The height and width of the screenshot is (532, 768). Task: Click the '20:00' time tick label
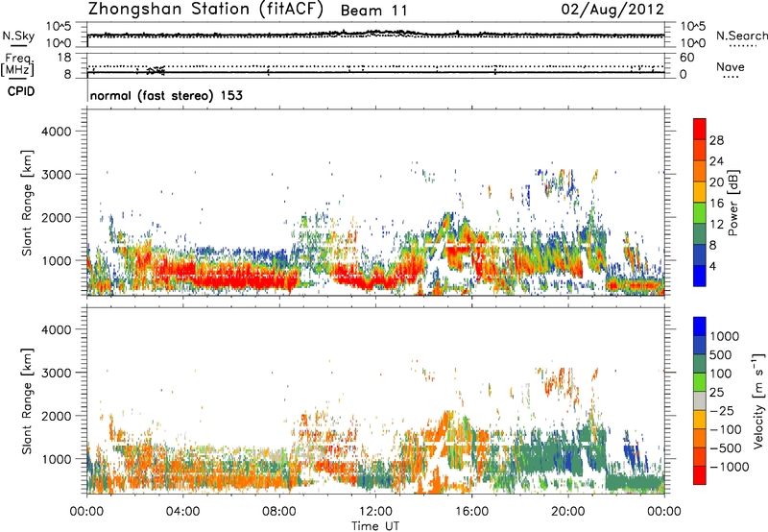pyautogui.click(x=568, y=512)
